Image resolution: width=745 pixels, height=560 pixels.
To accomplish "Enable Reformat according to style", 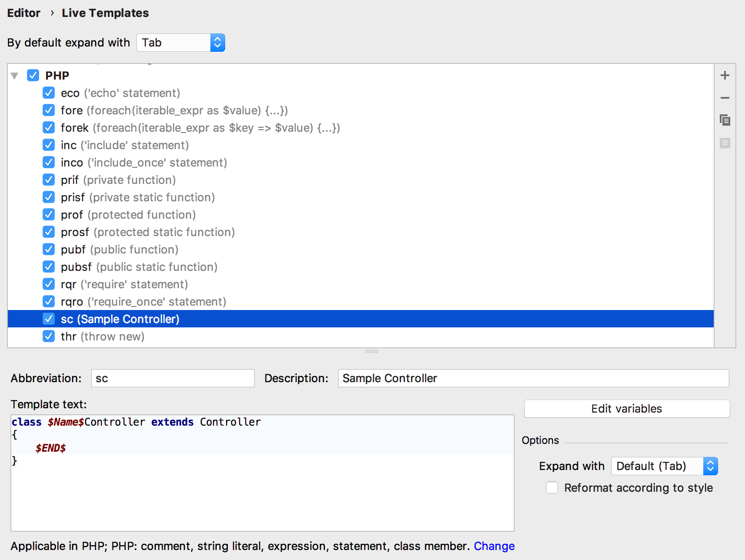I will (552, 487).
